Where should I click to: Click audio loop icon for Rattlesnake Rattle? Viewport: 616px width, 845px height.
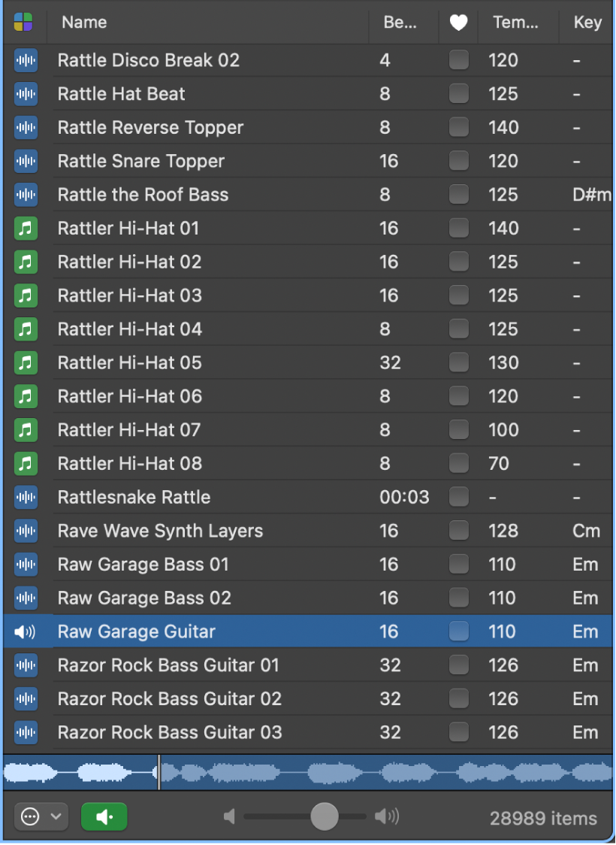(26, 498)
